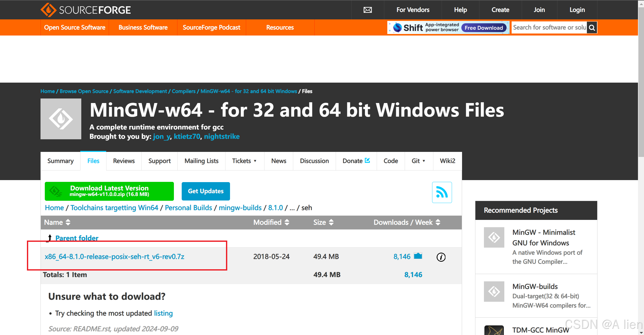
Task: Download x86_64-8.1.0-release-posix-seh-rt_v6-rev0.7z file
Action: point(115,256)
